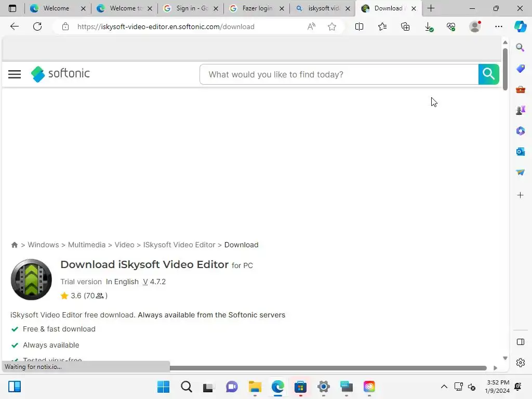
Task: Click the iSkysoft Video Editor app icon
Action: coord(31,280)
